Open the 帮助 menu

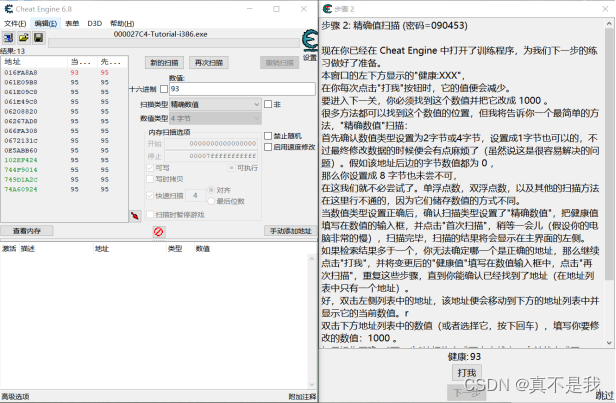[122, 24]
